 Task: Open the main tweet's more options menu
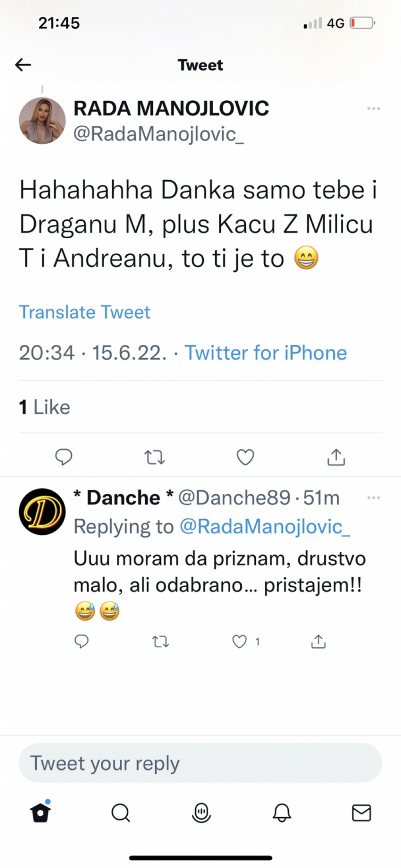(373, 108)
